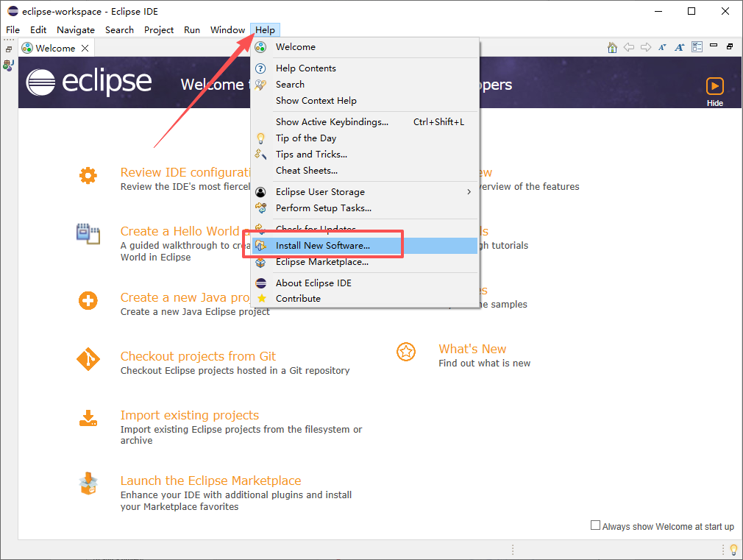Open the Window menu
This screenshot has height=560, width=743.
click(227, 30)
